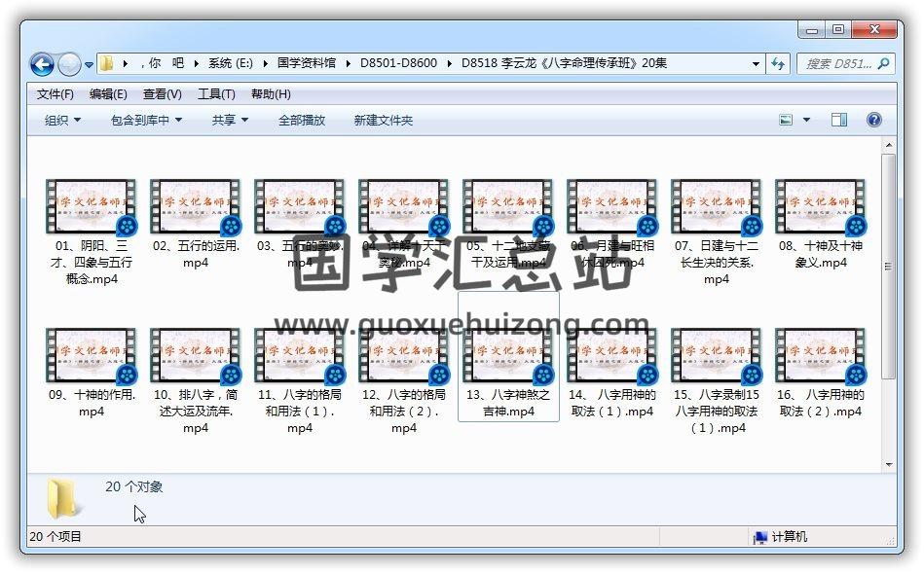Click breadcrumb D8518 李云龙 folder

click(x=564, y=63)
